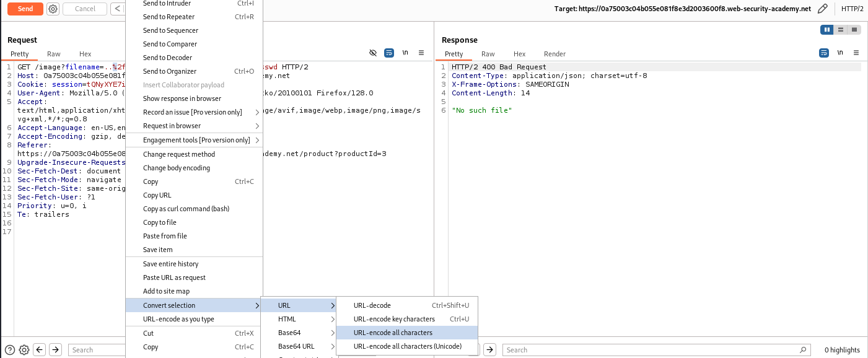Switch Request view to Raw tab
The image size is (868, 358).
(x=54, y=54)
